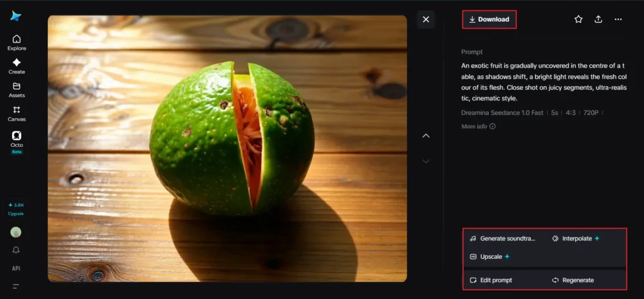
Task: Open notifications bell
Action: pos(16,250)
